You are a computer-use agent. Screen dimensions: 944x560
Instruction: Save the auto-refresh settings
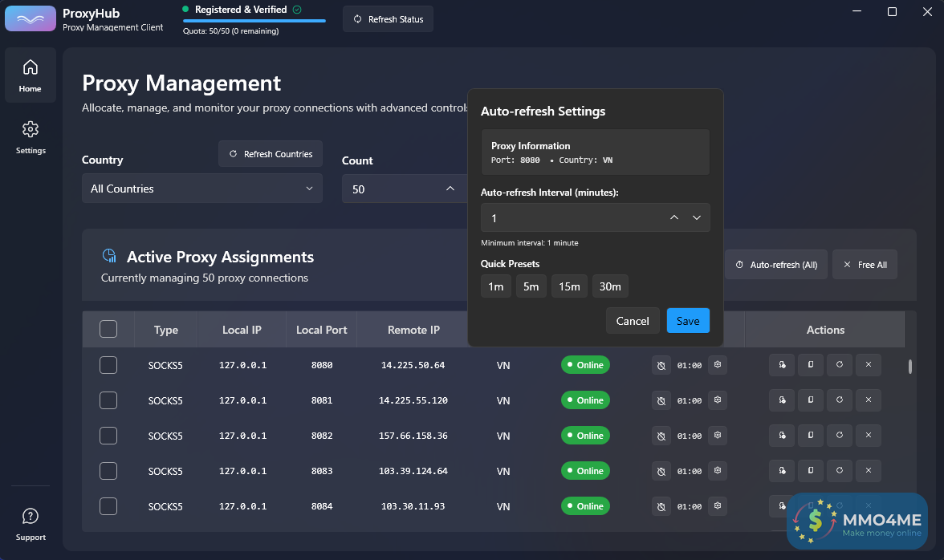[688, 320]
